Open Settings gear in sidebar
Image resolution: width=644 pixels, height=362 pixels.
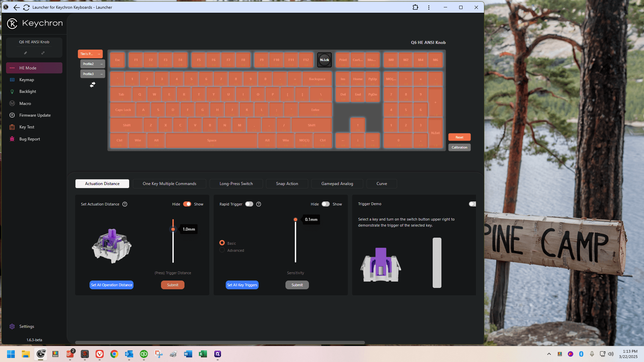(x=12, y=326)
